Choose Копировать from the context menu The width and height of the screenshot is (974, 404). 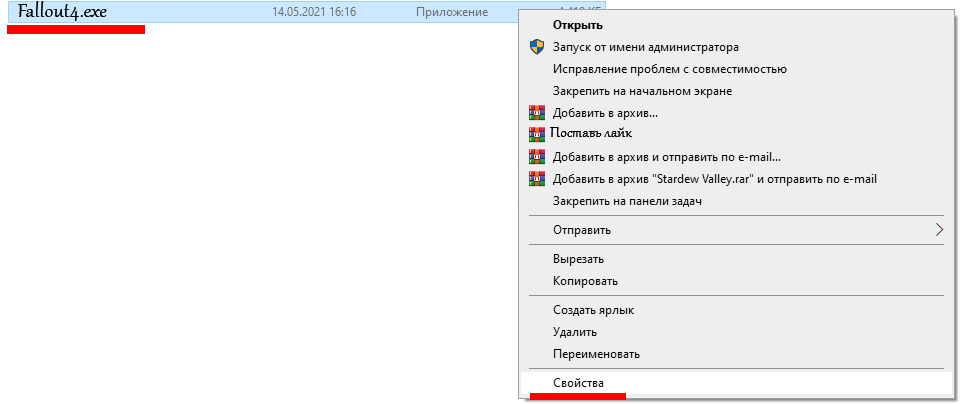[585, 281]
